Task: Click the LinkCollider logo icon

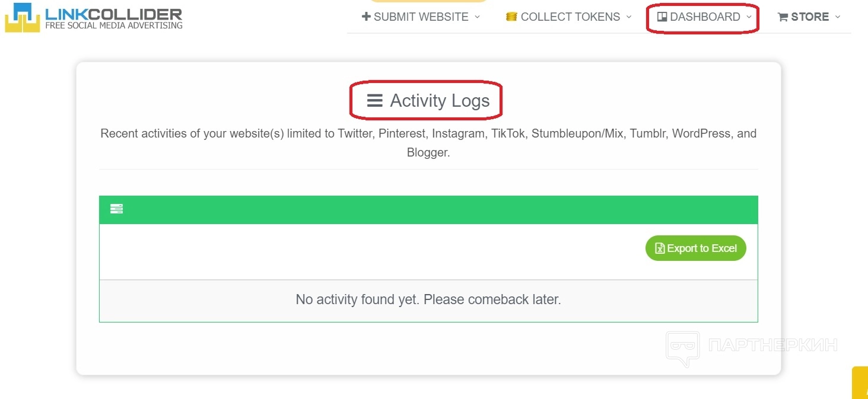Action: [x=23, y=17]
